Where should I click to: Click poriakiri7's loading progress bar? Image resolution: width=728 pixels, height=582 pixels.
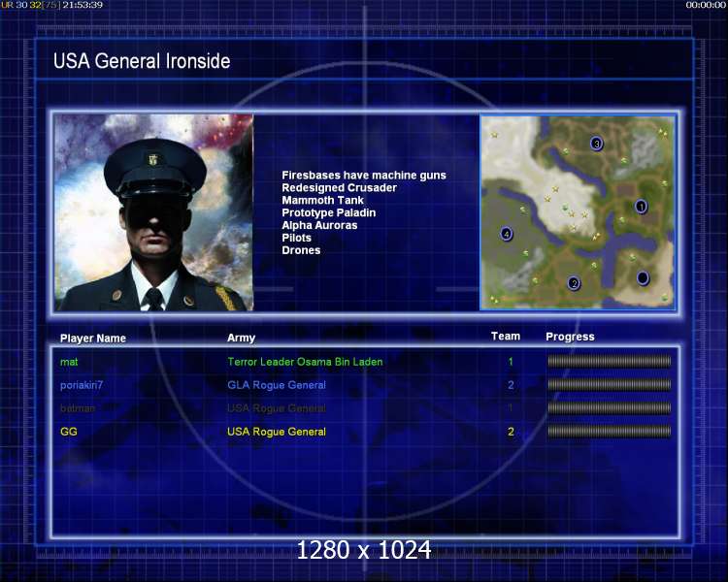point(610,384)
